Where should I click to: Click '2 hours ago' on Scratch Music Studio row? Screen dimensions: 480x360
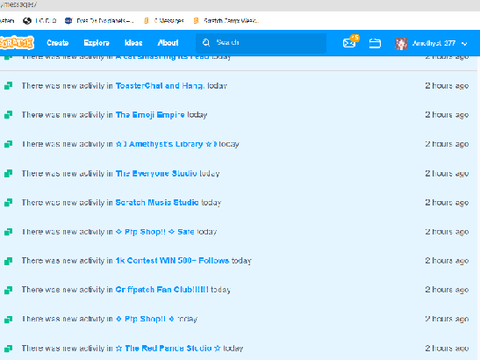(447, 202)
